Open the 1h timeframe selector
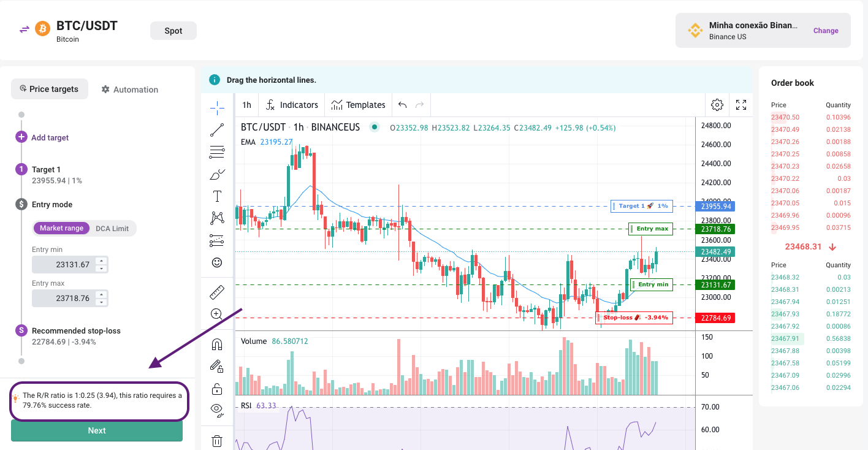This screenshot has height=450, width=868. [x=246, y=105]
